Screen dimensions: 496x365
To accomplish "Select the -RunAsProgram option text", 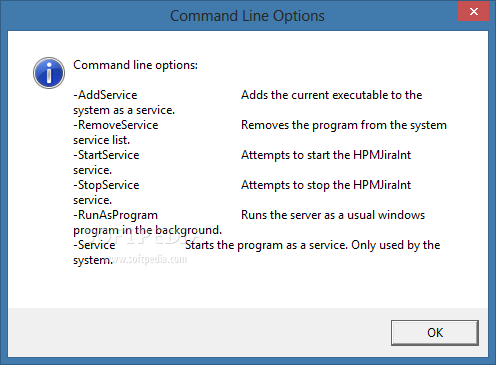I will (x=116, y=215).
